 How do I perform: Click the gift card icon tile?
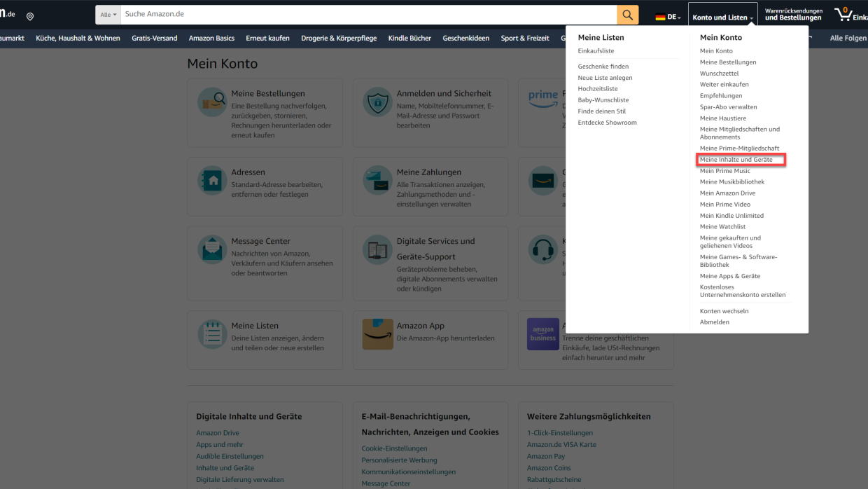(542, 181)
